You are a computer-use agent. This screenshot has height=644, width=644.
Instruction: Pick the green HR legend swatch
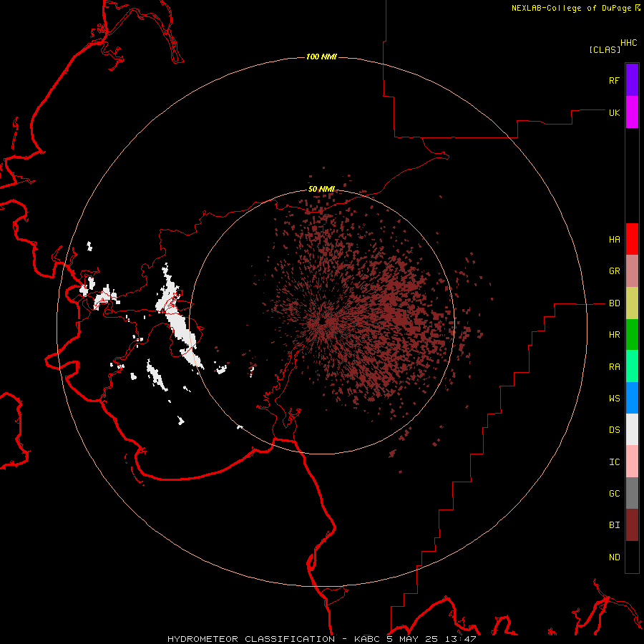pos(632,335)
